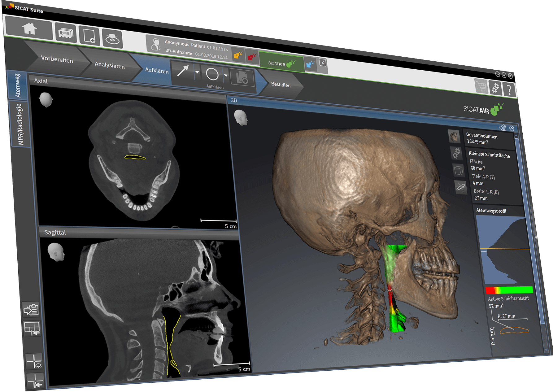
Task: Go to the SICAT Suite home screen
Action: [x=29, y=28]
